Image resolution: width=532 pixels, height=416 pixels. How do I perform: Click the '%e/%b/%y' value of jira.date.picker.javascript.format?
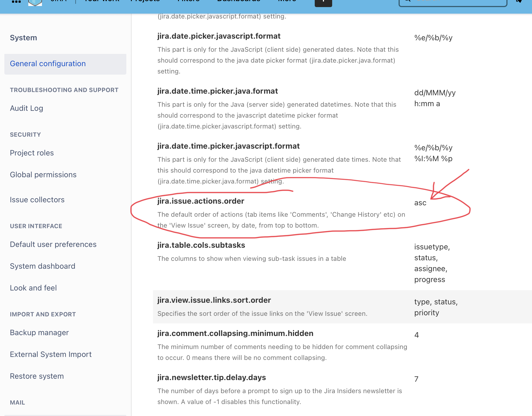pos(433,38)
